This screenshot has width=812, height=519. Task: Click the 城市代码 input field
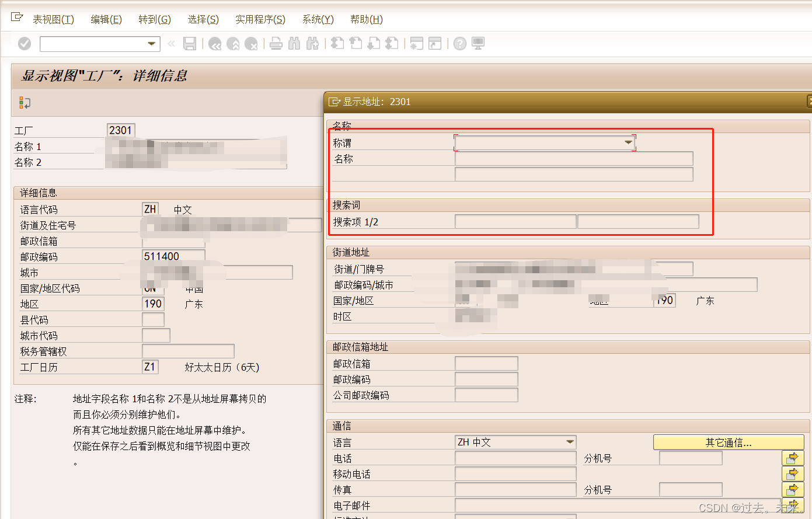pos(156,335)
